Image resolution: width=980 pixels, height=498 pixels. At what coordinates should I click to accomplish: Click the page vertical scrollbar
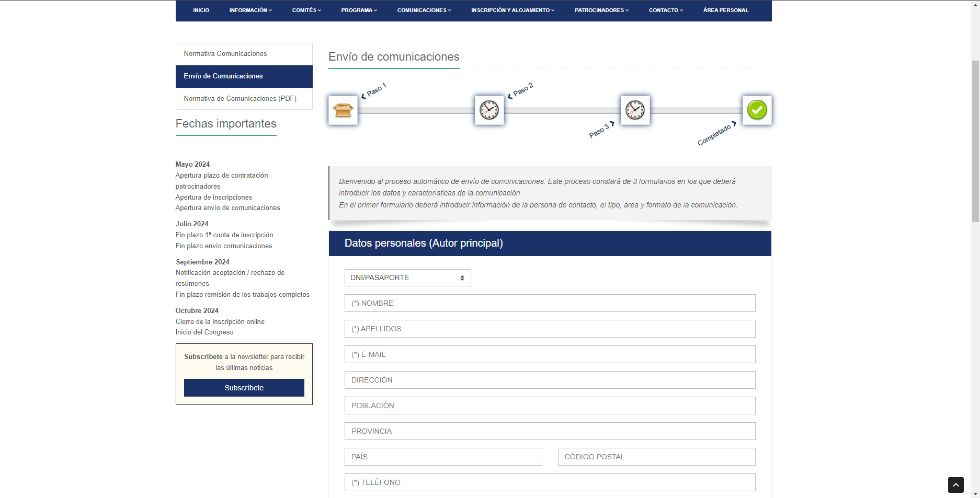(975, 141)
